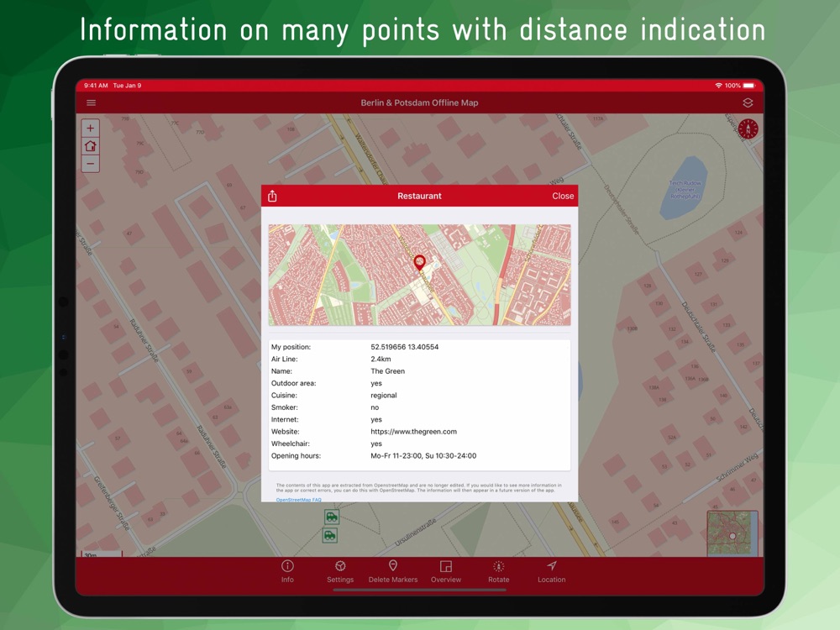Open the hamburger menu
This screenshot has height=630, width=840.
(91, 102)
